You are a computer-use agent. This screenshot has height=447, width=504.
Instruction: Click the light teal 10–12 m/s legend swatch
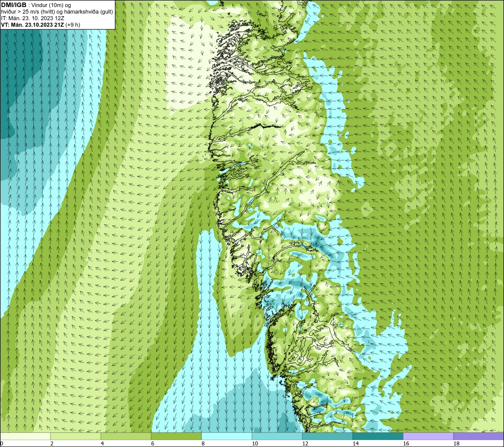click(x=277, y=436)
